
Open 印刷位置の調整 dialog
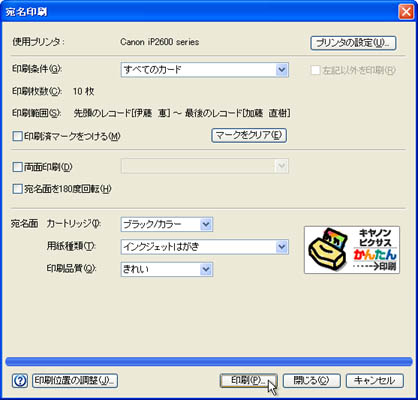75,380
